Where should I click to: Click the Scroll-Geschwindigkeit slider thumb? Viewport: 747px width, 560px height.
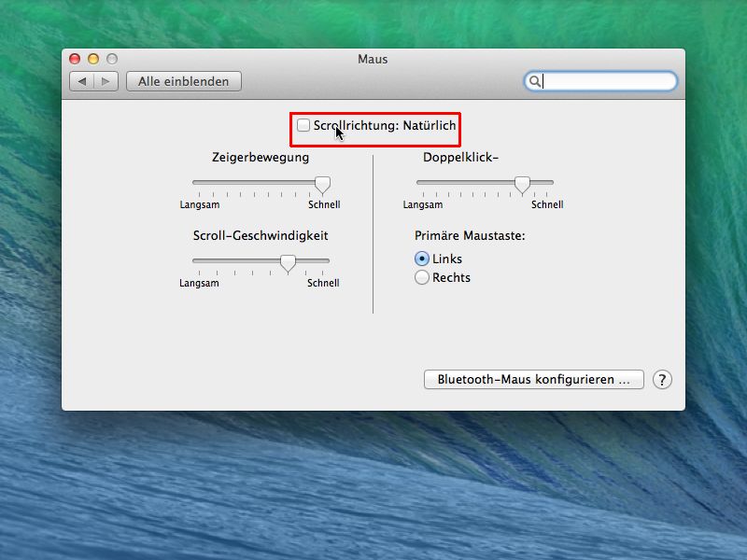288,263
